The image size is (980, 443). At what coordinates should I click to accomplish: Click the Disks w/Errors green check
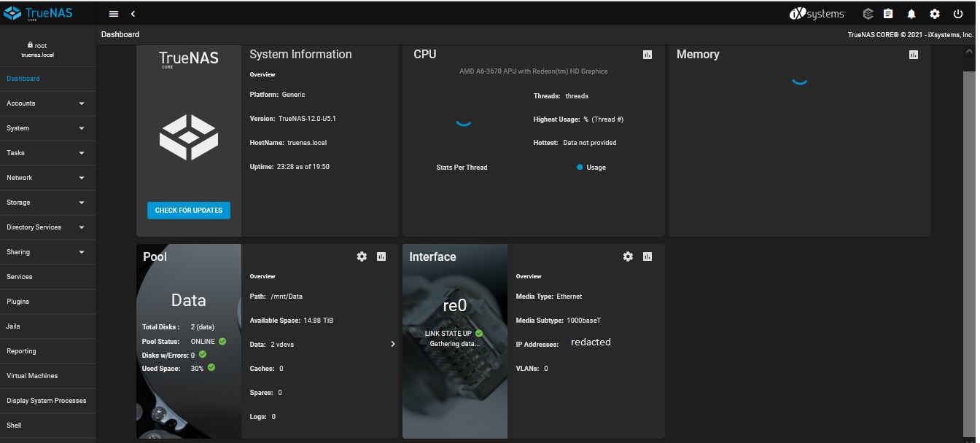pos(203,354)
